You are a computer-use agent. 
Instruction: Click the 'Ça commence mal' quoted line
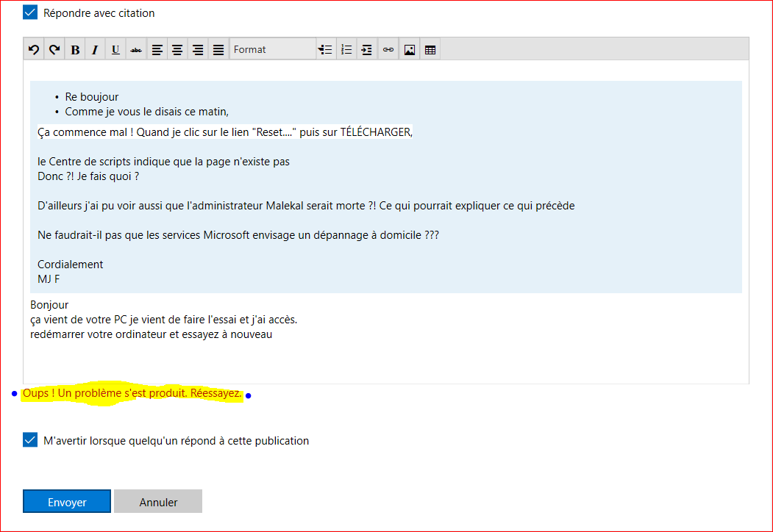(x=225, y=132)
